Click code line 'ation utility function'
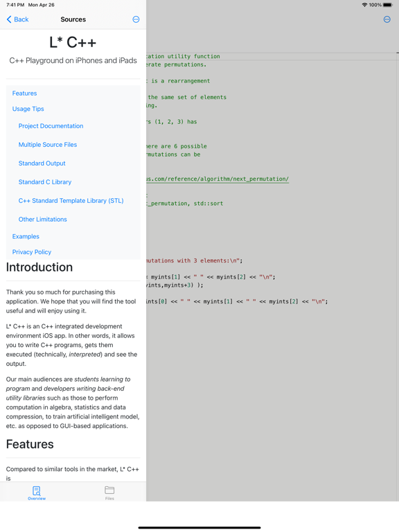This screenshot has height=532, width=399. [183, 56]
